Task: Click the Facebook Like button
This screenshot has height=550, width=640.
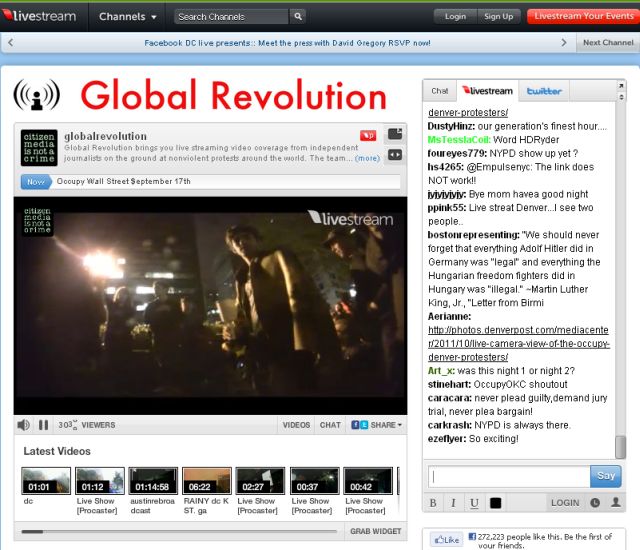Action: (x=447, y=540)
